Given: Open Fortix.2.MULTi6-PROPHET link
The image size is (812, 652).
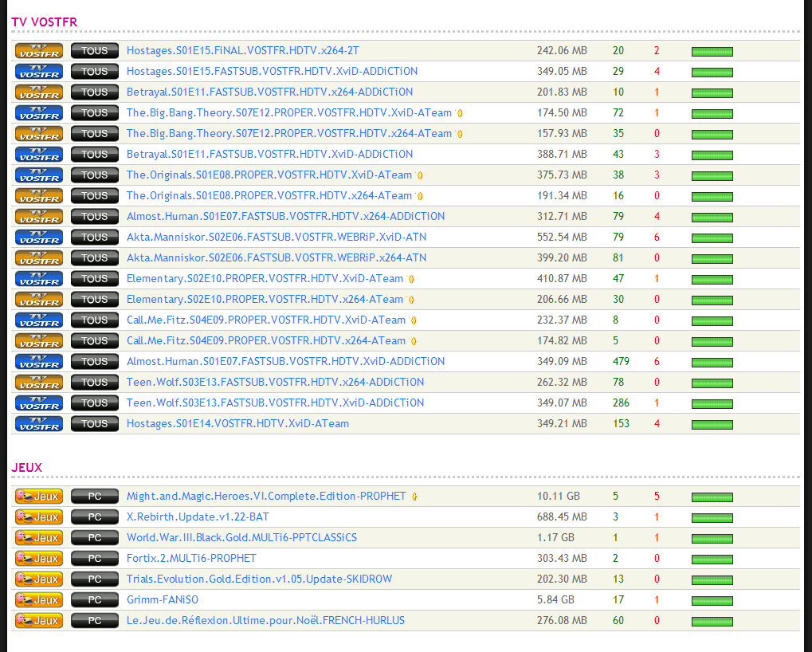Looking at the screenshot, I should [191, 558].
